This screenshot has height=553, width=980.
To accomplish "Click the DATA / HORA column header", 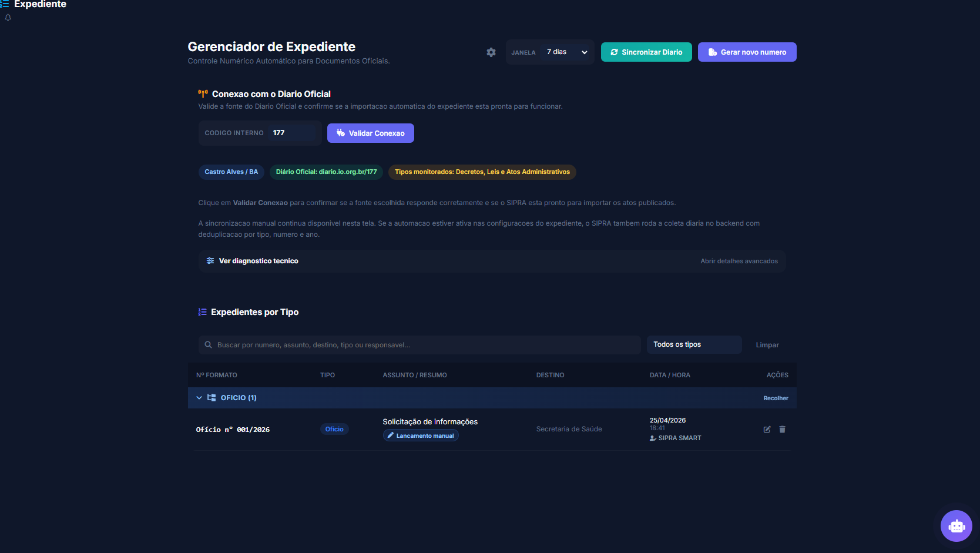I will click(670, 375).
